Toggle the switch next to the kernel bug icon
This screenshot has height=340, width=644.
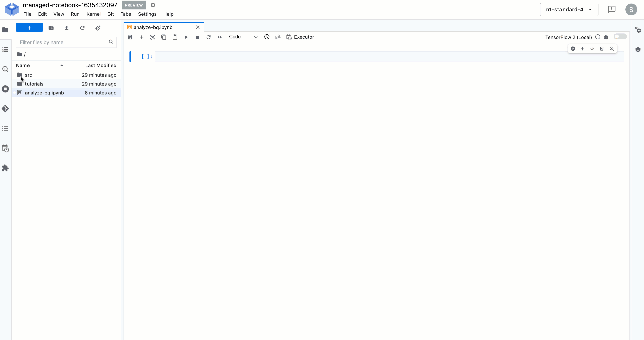coord(620,37)
